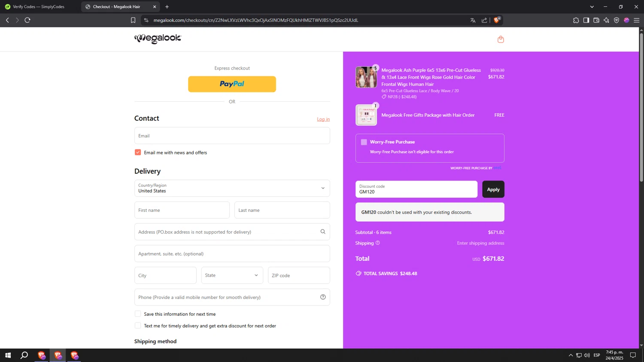Click the translate page icon
Image resolution: width=644 pixels, height=362 pixels.
click(x=473, y=20)
